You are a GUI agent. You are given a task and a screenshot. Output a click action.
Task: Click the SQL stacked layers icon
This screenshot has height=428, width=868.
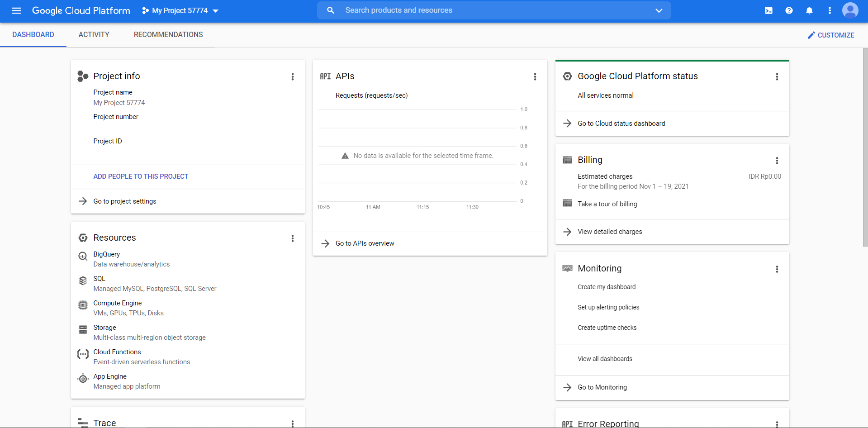[x=83, y=281]
